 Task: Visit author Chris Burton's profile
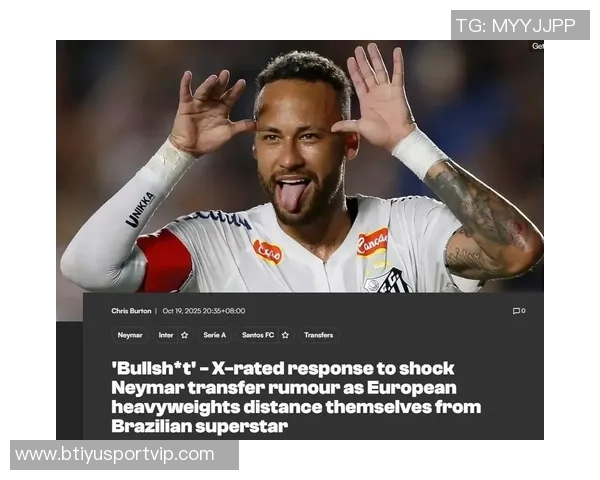pos(131,311)
